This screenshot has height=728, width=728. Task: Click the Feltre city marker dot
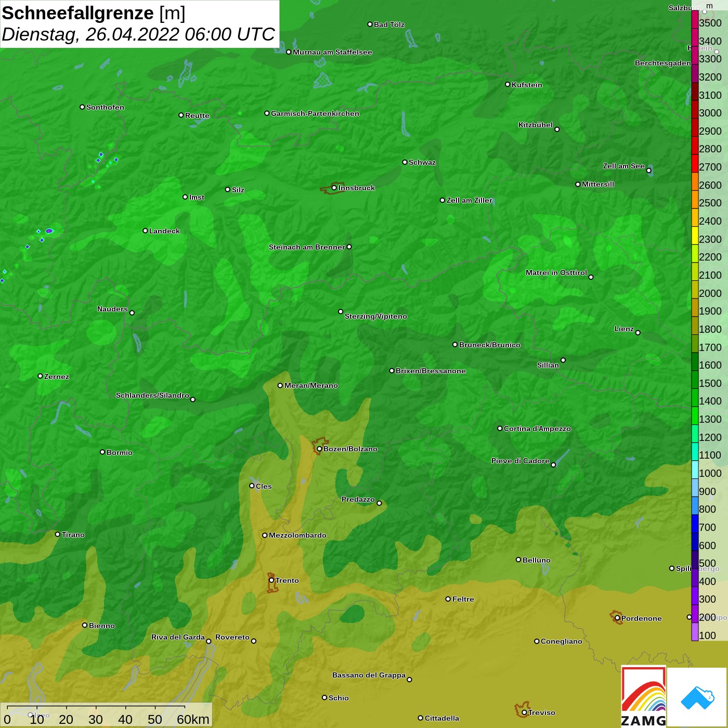tap(448, 599)
